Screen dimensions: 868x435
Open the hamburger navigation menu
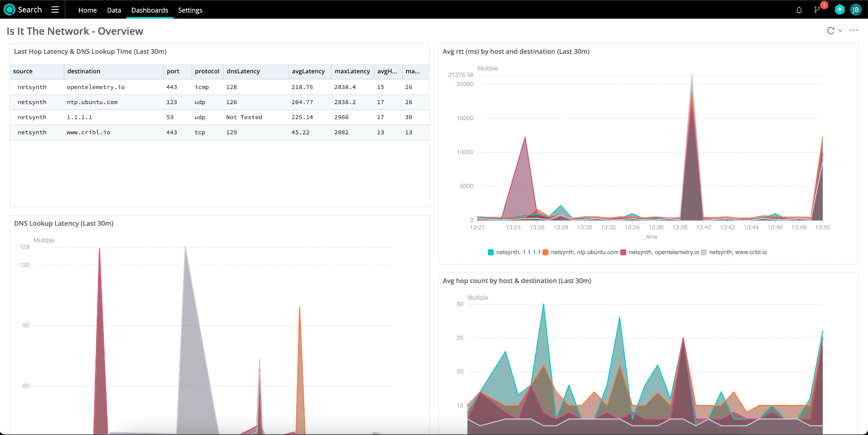pos(55,10)
